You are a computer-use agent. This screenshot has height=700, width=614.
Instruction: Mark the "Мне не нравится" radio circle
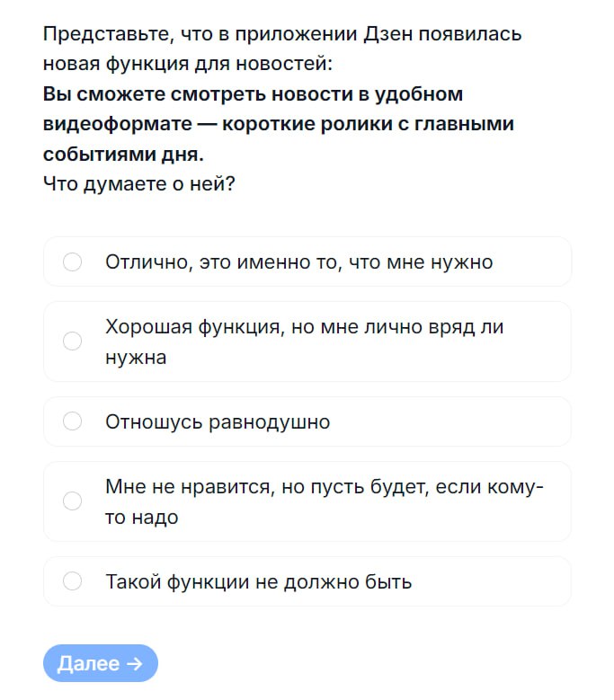[x=73, y=501]
